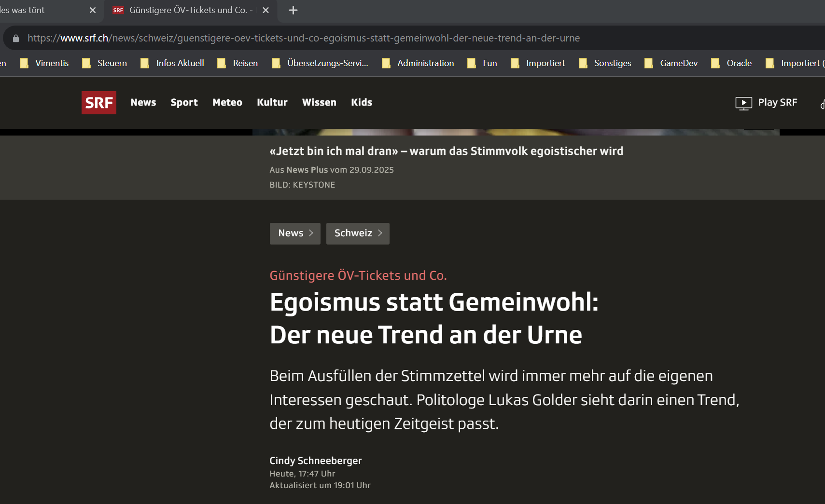This screenshot has width=825, height=504.
Task: Click the padlock site security icon
Action: 16,39
